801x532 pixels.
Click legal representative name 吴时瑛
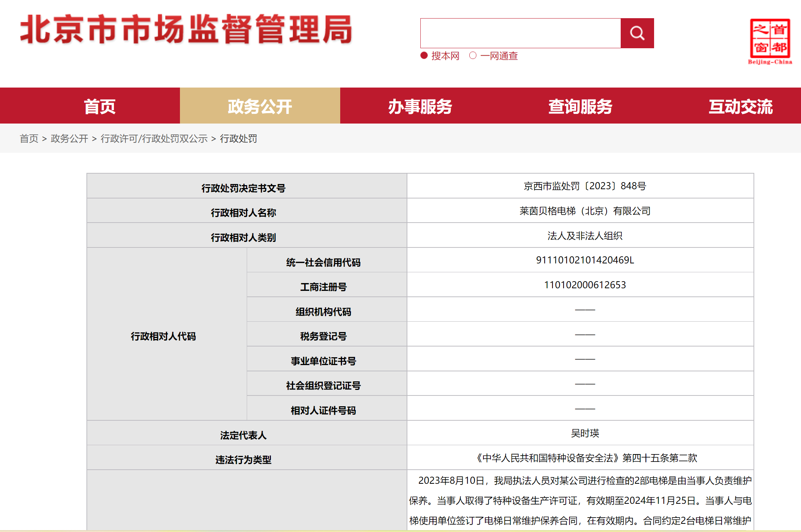pos(585,433)
